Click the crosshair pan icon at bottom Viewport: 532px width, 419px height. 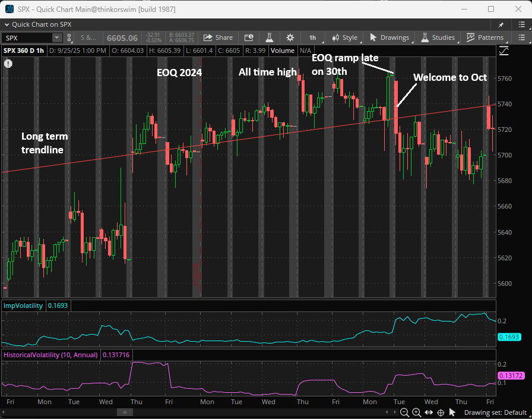tap(441, 412)
